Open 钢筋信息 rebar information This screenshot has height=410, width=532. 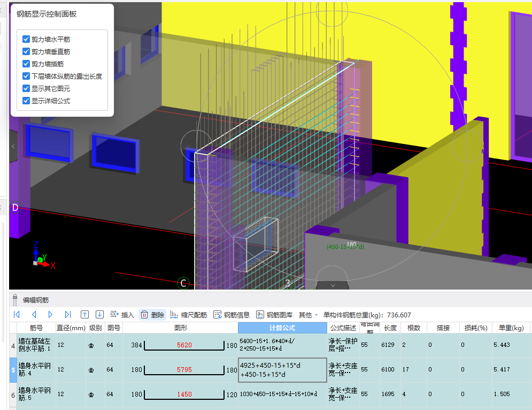tap(232, 315)
